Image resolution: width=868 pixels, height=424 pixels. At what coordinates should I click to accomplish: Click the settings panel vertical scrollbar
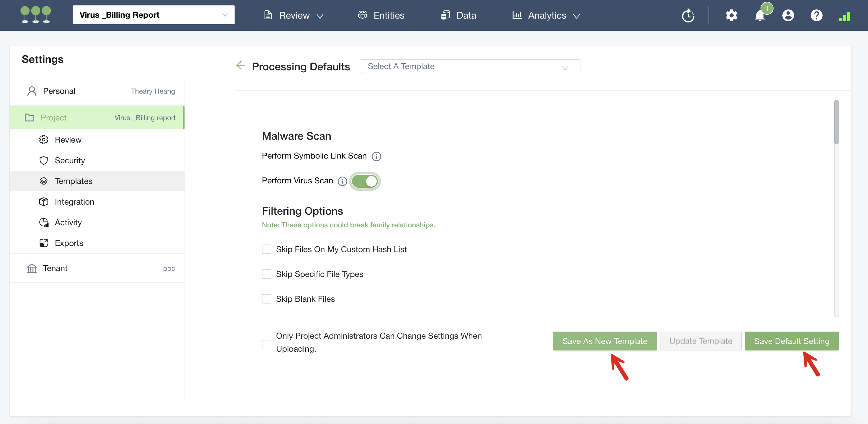[x=836, y=122]
